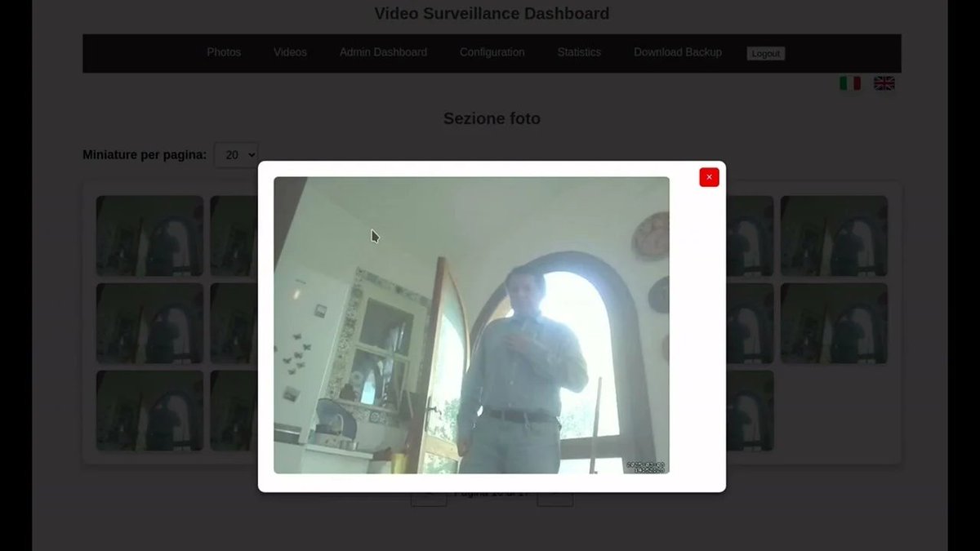Open the Miniature per pagina dropdown
Viewport: 980px width, 551px height.
coord(236,154)
